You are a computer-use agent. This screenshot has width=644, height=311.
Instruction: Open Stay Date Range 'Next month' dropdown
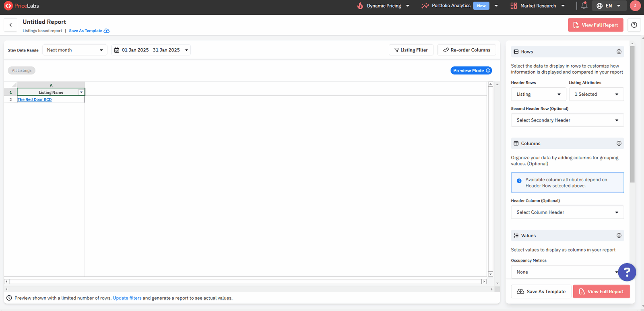click(75, 50)
